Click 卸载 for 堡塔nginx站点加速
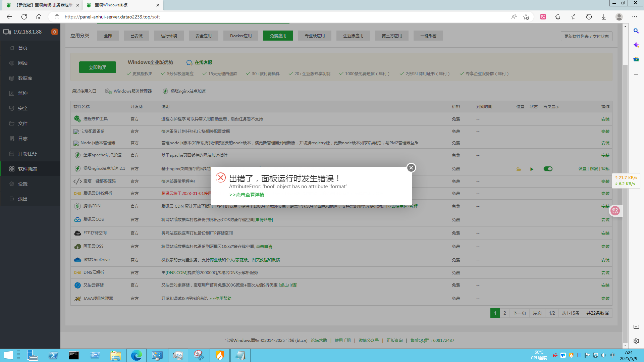Image resolution: width=644 pixels, height=362 pixels. click(605, 169)
